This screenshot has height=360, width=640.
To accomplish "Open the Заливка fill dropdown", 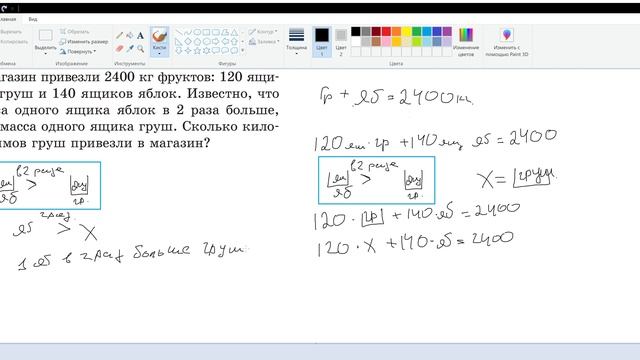I will [264, 42].
